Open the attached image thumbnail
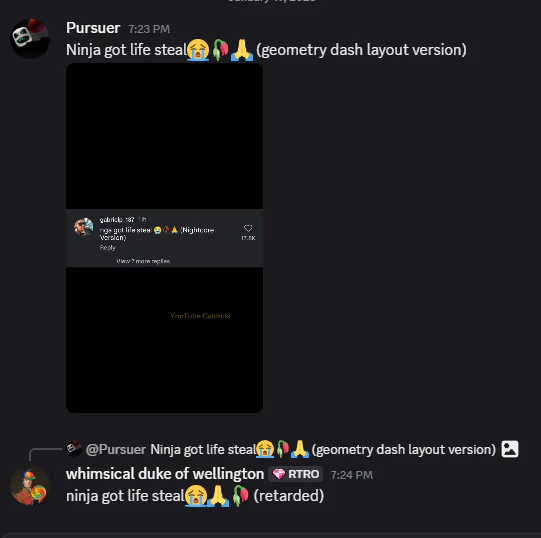Viewport: 541px width, 538px height. point(164,238)
